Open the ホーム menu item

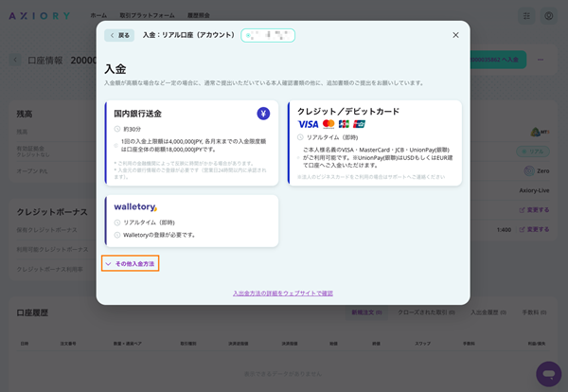[x=98, y=15]
